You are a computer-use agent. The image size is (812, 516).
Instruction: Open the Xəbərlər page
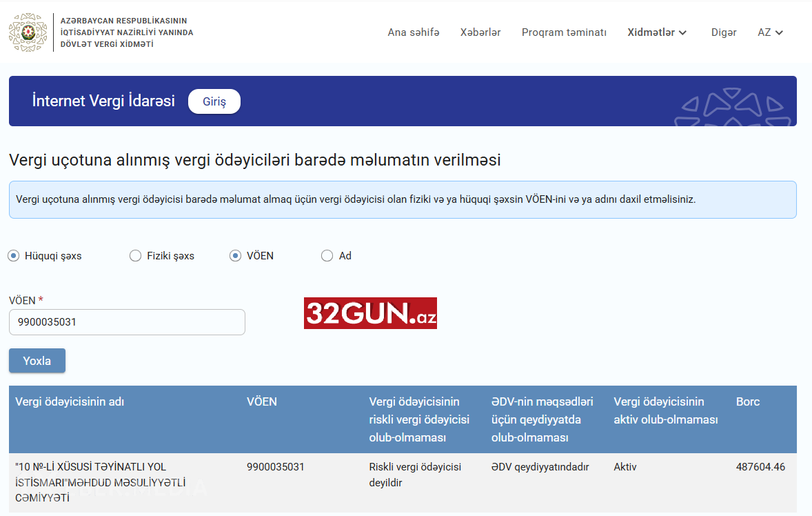tap(480, 32)
